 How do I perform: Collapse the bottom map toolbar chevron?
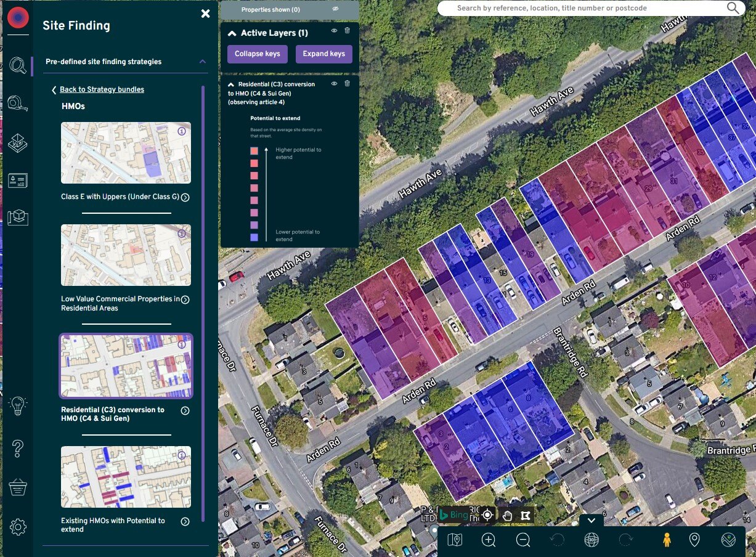590,520
